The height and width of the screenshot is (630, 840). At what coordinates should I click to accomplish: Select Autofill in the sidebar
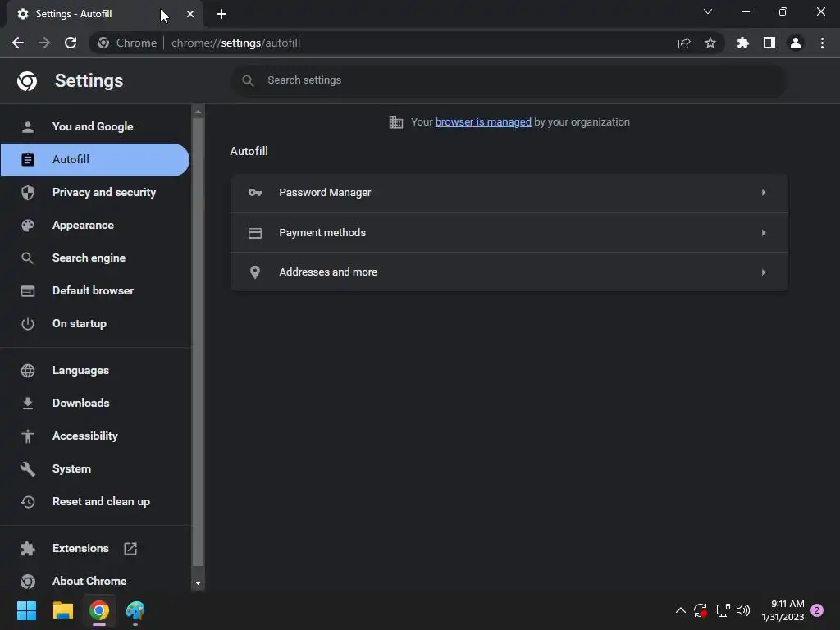tap(95, 160)
